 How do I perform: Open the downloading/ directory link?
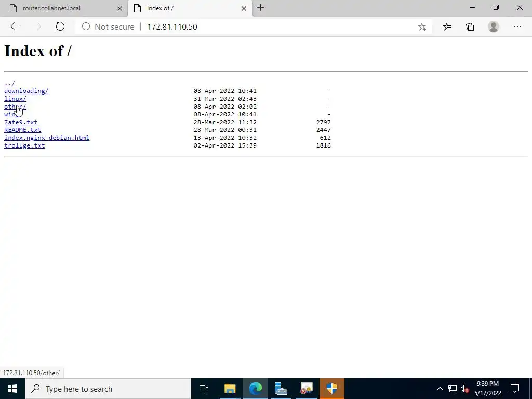pyautogui.click(x=26, y=91)
